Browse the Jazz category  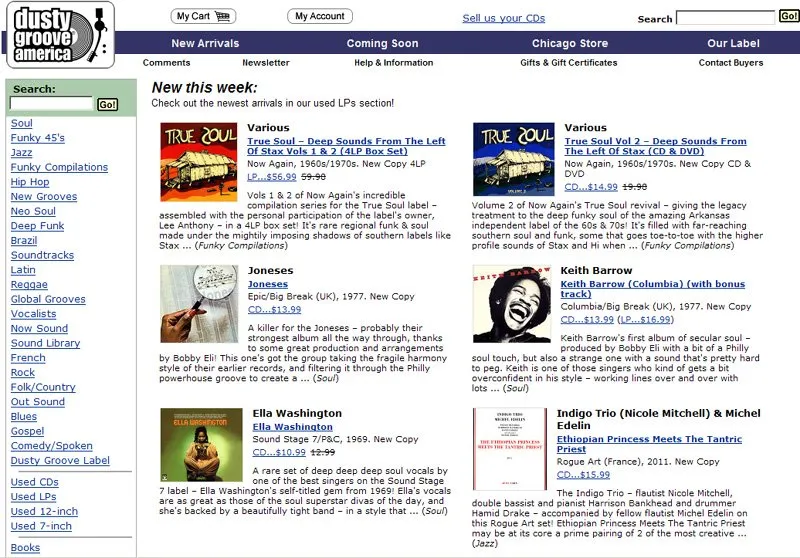click(21, 153)
